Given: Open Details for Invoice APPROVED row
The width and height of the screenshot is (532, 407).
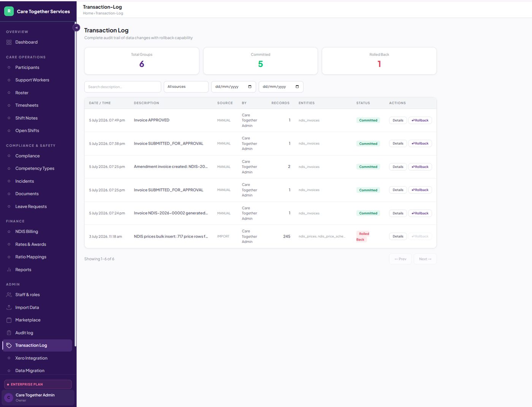Looking at the screenshot, I should point(398,120).
